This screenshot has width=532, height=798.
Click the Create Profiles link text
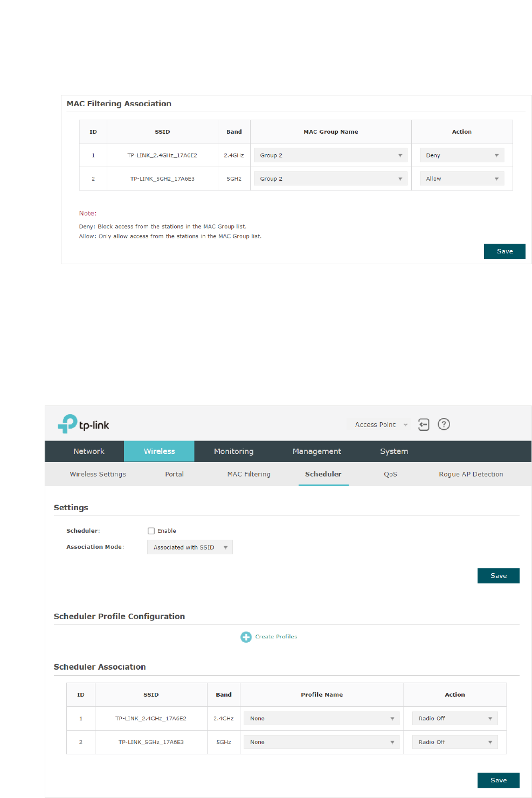[276, 637]
